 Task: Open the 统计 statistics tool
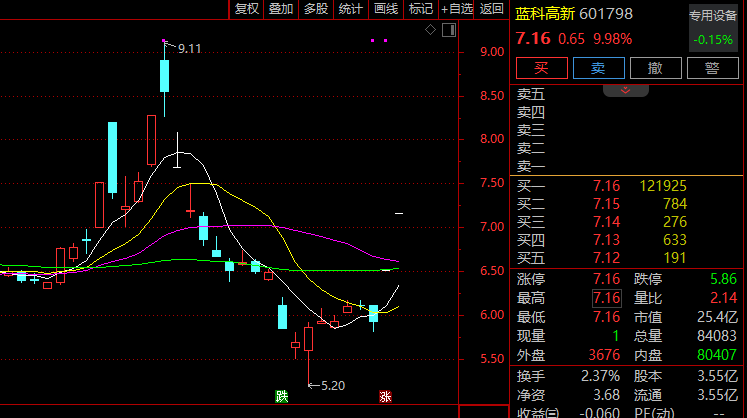pyautogui.click(x=351, y=9)
